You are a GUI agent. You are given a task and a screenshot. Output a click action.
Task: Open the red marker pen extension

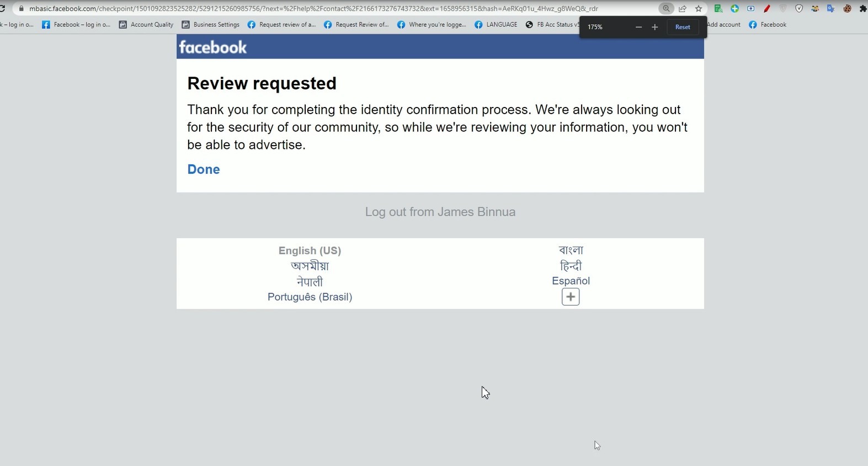coord(766,9)
